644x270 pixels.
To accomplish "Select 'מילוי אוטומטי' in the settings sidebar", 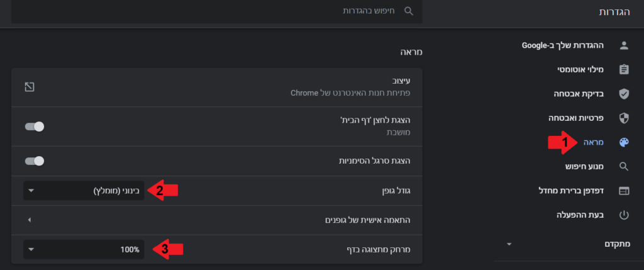I will click(580, 69).
